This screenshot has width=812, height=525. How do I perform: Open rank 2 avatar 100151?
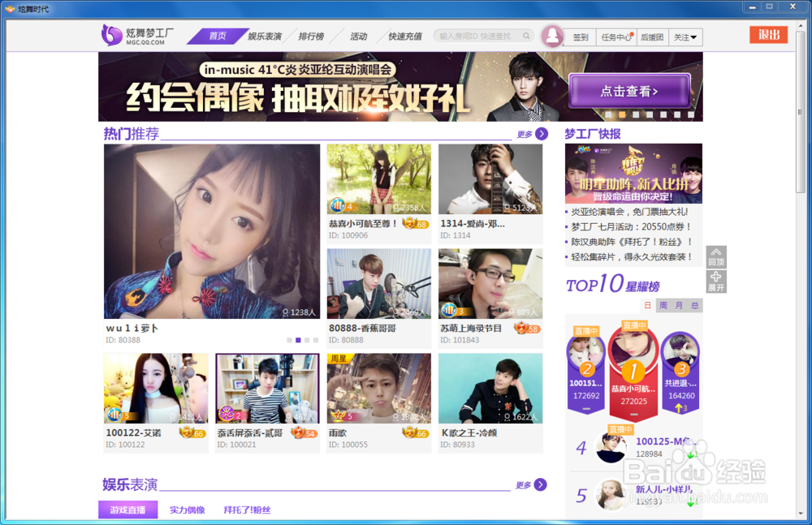586,353
